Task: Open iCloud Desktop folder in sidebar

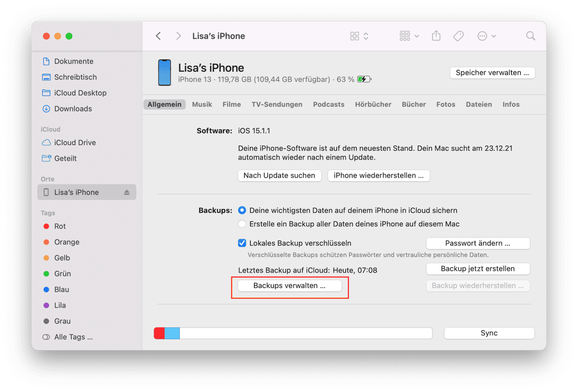Action: click(x=80, y=93)
